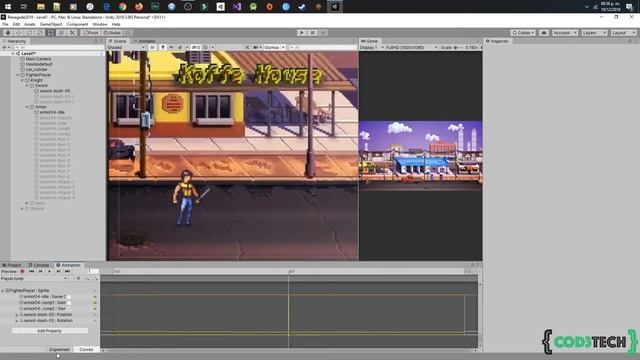Select the Hand tool in Unity toolbar

(x=8, y=33)
